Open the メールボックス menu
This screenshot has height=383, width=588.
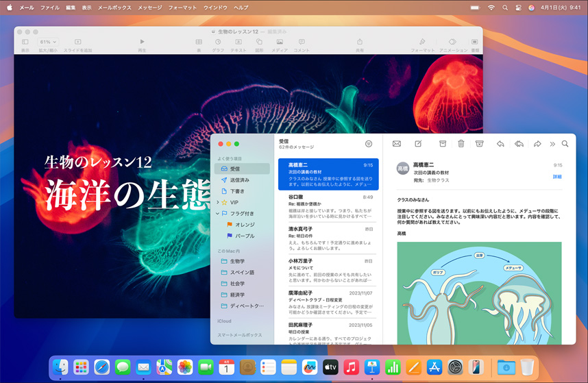[113, 7]
